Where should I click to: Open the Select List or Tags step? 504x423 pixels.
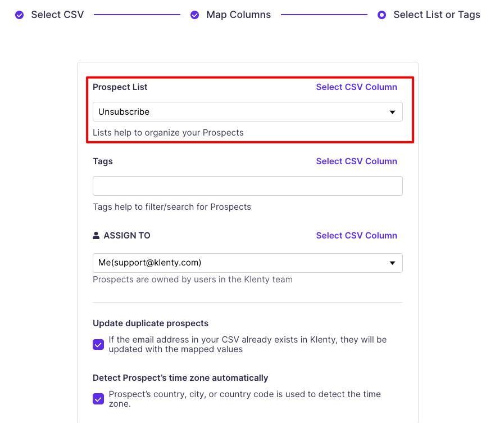[x=437, y=15]
